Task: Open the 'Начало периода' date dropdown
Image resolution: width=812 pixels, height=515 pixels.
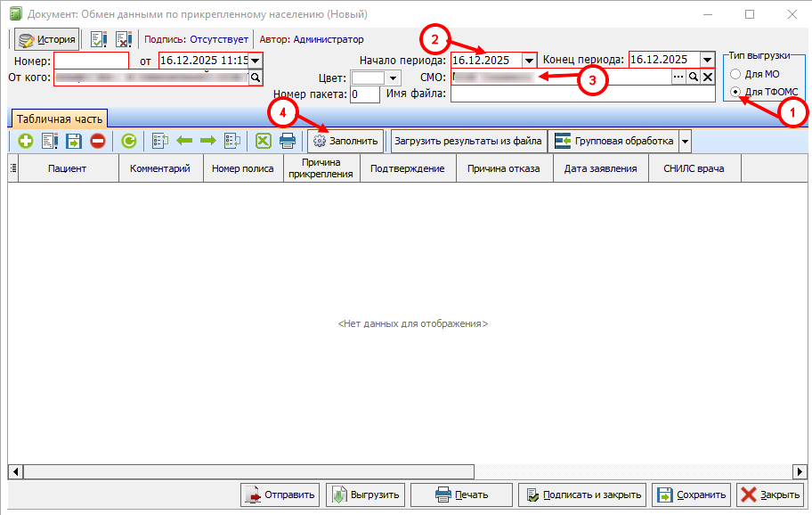Action: click(530, 60)
